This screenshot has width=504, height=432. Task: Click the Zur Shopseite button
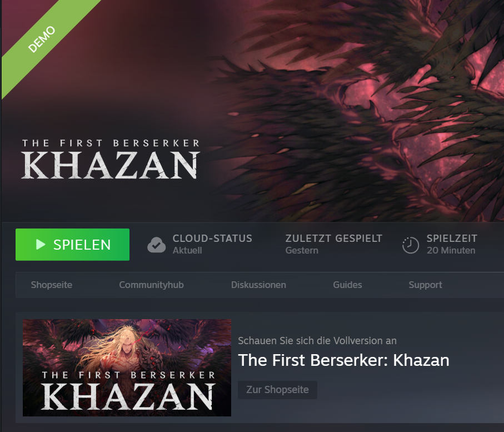(x=277, y=390)
